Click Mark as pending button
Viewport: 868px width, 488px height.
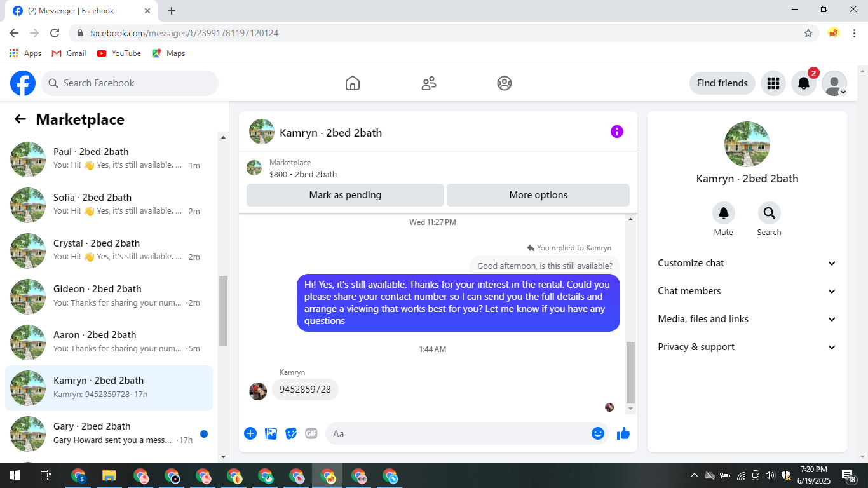point(345,195)
